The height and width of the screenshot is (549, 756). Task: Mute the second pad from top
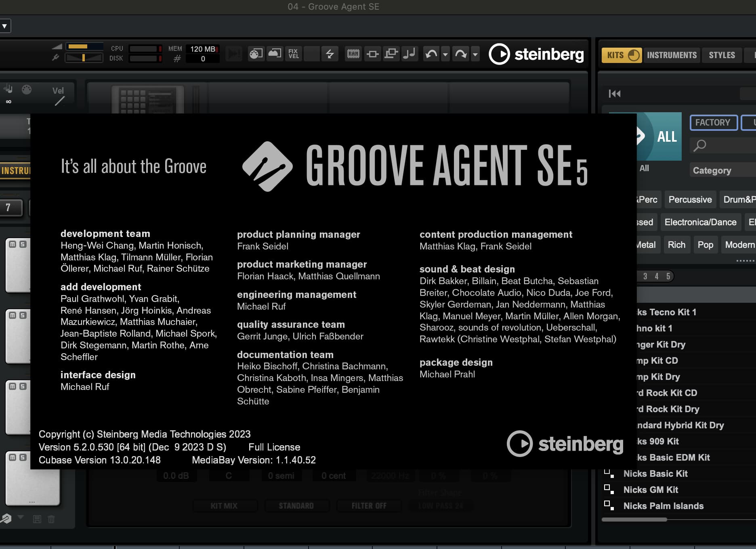[x=13, y=315]
